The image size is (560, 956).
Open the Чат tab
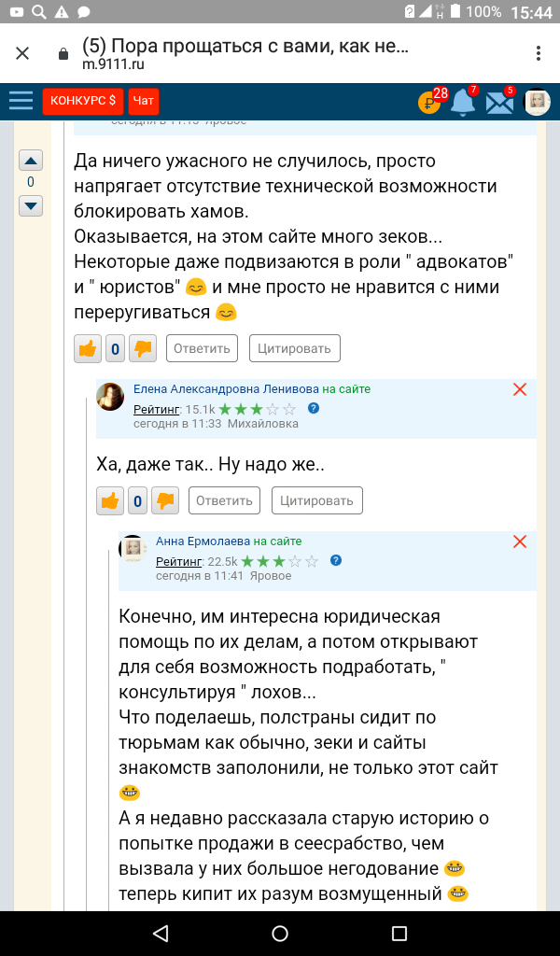(x=144, y=100)
